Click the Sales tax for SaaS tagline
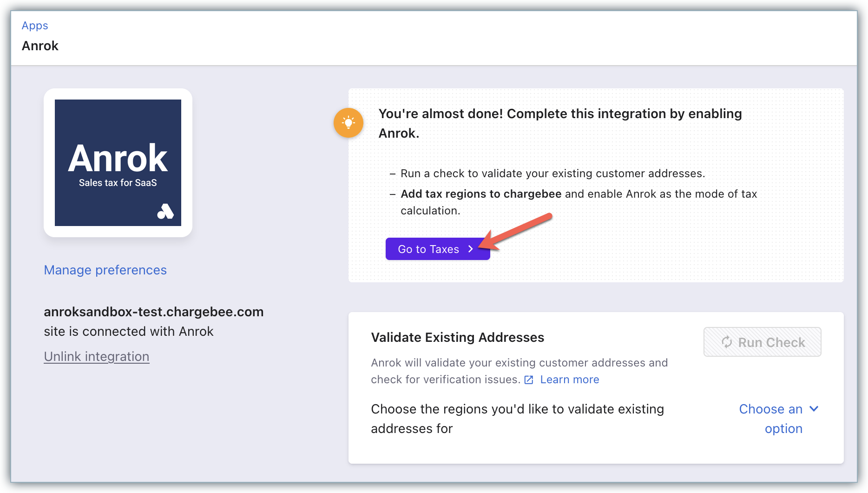 click(x=118, y=183)
